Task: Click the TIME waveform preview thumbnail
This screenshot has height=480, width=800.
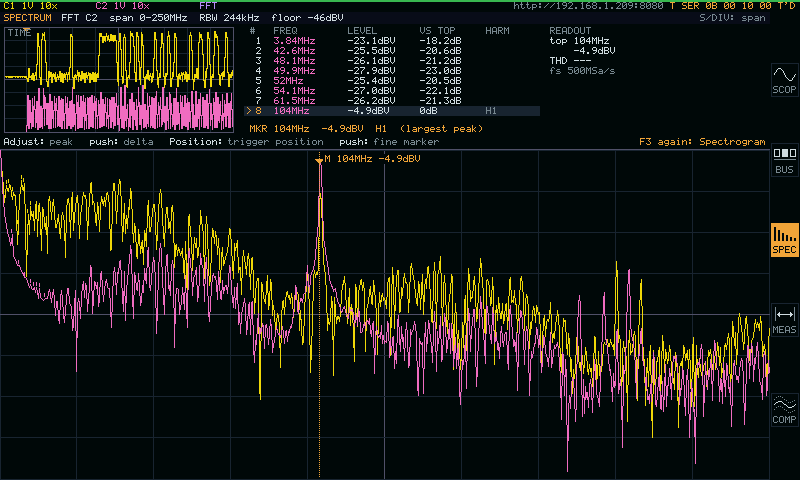Action: [119, 80]
